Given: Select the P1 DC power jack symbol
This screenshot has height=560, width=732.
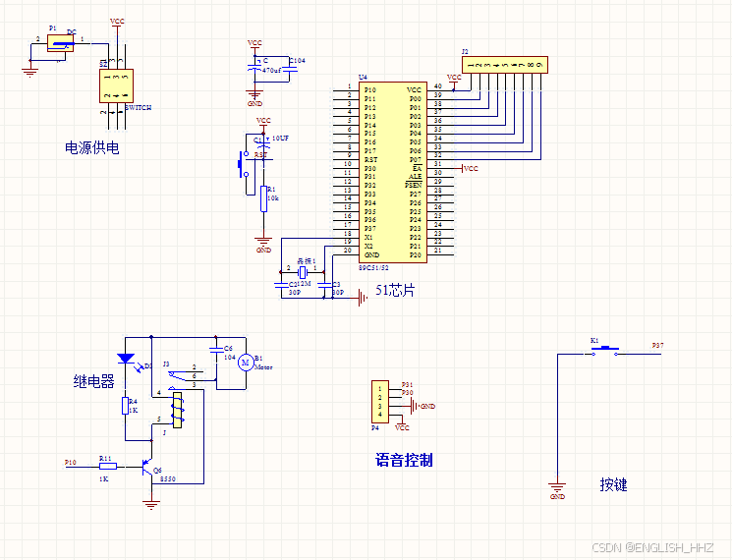Looking at the screenshot, I should coord(60,43).
